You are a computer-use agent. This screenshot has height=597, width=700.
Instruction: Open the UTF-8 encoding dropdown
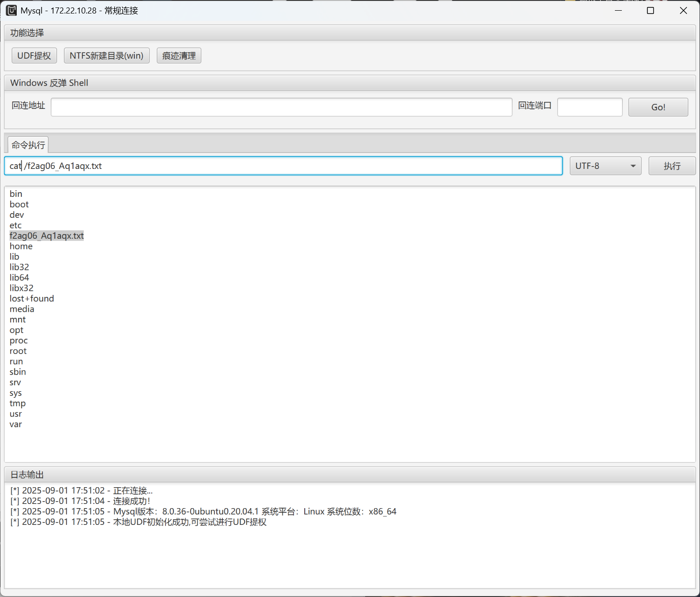click(x=605, y=166)
